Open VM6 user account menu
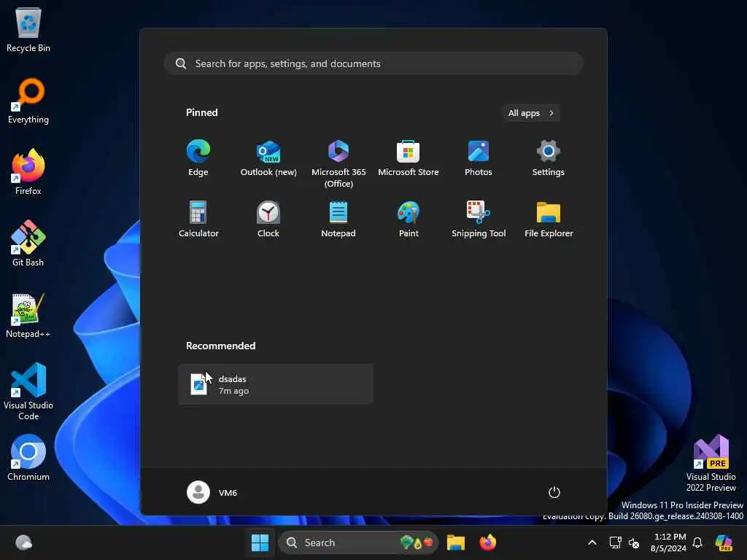Screen dimensions: 747x560 (x=212, y=492)
